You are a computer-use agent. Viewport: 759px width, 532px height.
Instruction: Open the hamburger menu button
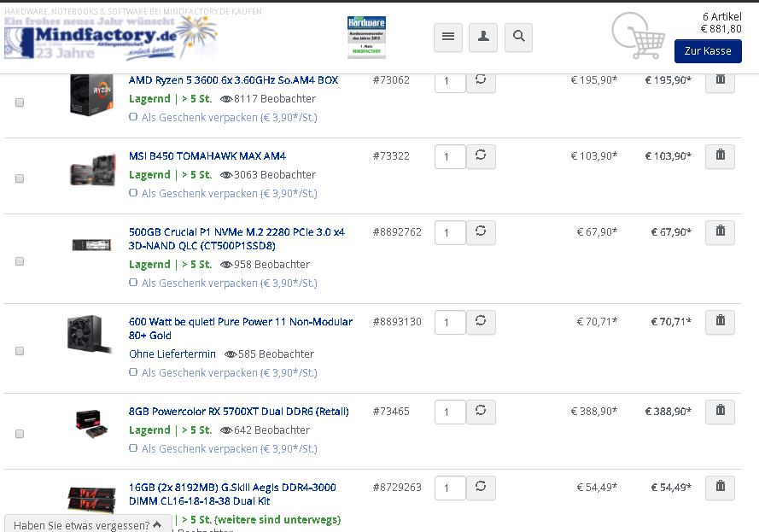pyautogui.click(x=447, y=38)
